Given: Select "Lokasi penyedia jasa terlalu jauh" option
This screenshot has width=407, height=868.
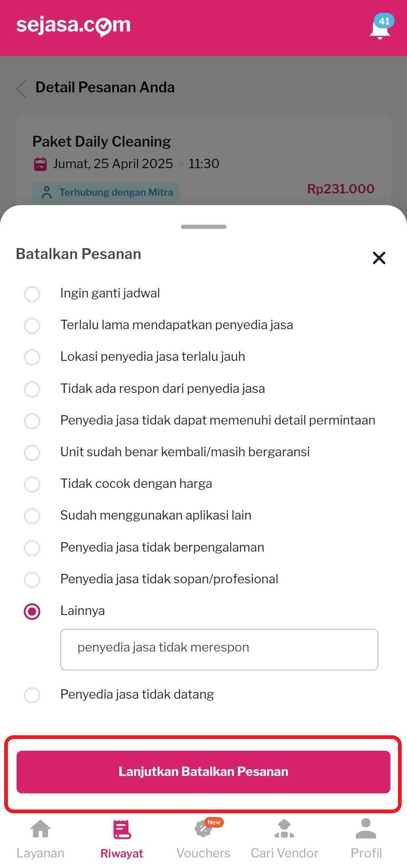Looking at the screenshot, I should (32, 357).
